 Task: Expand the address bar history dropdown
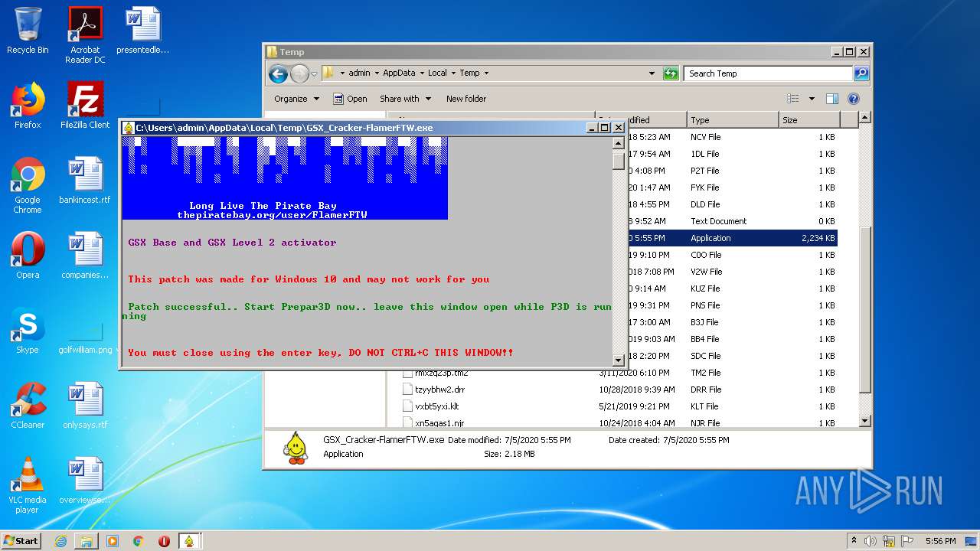652,73
